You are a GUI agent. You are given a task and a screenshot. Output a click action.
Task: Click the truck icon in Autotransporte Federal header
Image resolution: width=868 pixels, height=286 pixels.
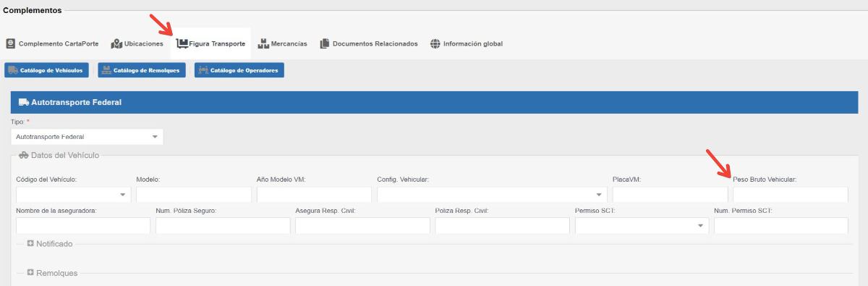24,102
